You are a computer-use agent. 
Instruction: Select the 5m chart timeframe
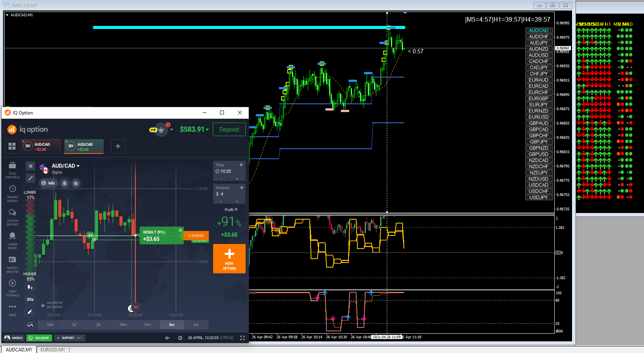click(x=172, y=325)
